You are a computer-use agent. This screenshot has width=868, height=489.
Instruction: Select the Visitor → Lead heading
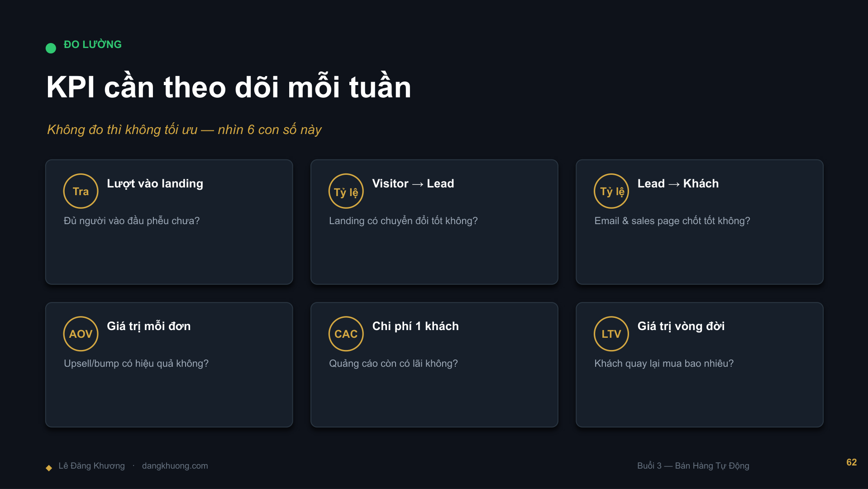(x=413, y=183)
